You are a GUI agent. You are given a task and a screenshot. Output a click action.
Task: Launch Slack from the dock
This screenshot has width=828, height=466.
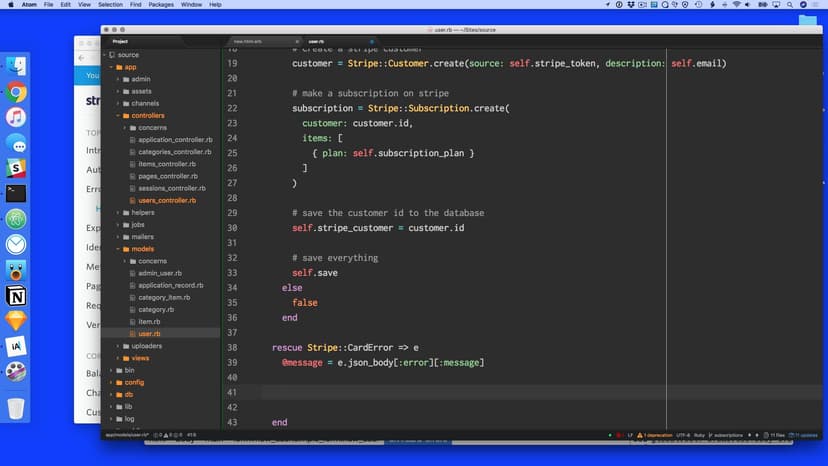16,168
